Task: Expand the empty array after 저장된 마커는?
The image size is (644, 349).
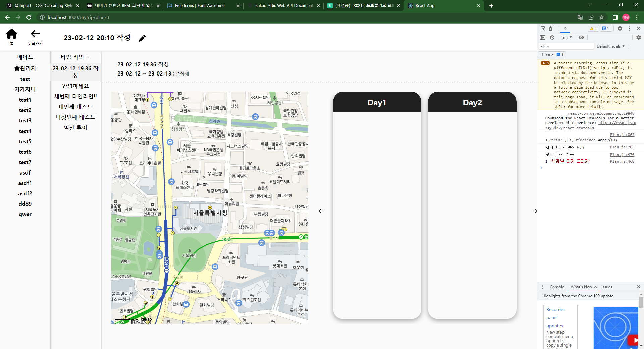Action: (x=578, y=147)
